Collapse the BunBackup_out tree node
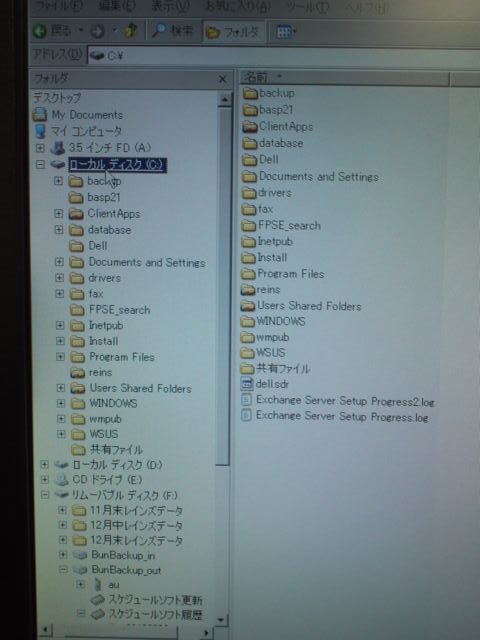This screenshot has width=480, height=640. (63, 569)
